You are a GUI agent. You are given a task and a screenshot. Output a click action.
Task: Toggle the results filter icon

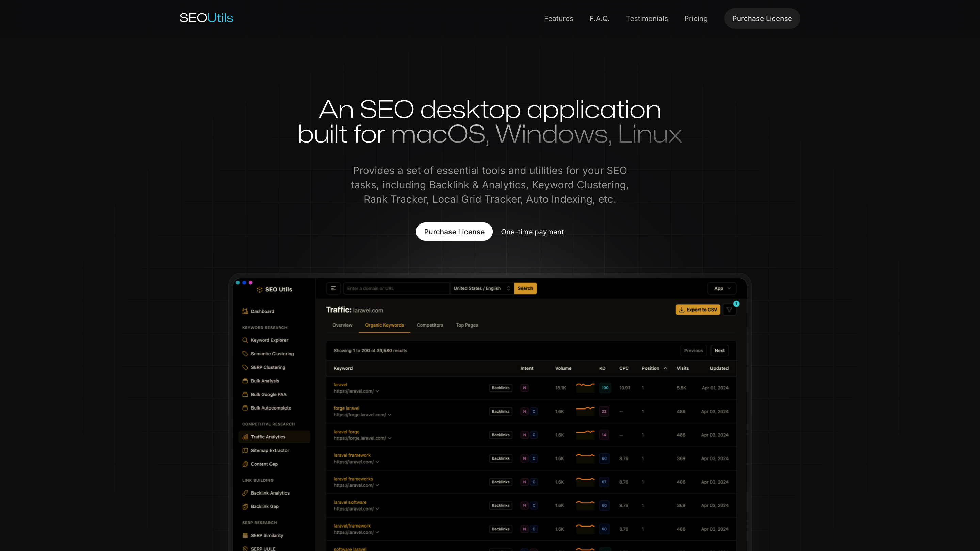tap(729, 310)
